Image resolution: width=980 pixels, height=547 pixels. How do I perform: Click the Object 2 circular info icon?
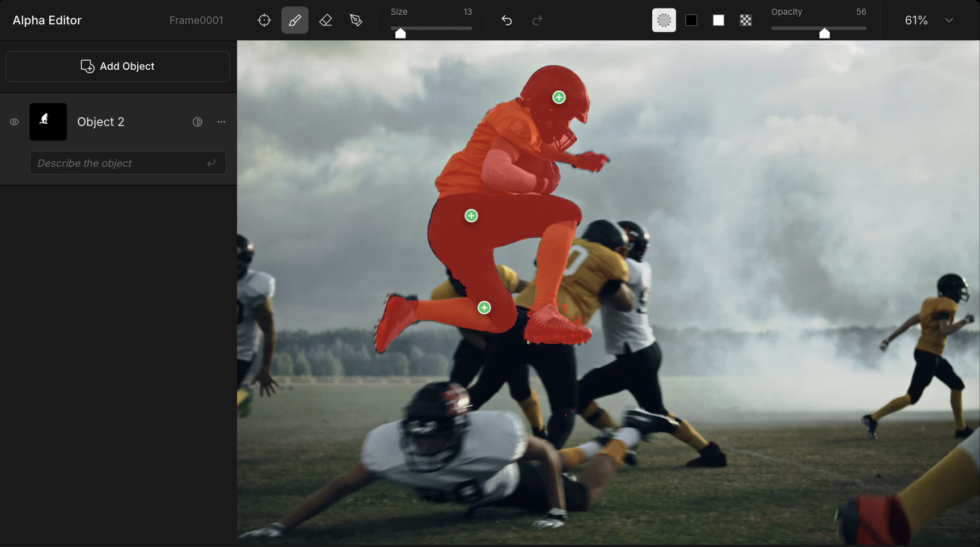point(197,122)
